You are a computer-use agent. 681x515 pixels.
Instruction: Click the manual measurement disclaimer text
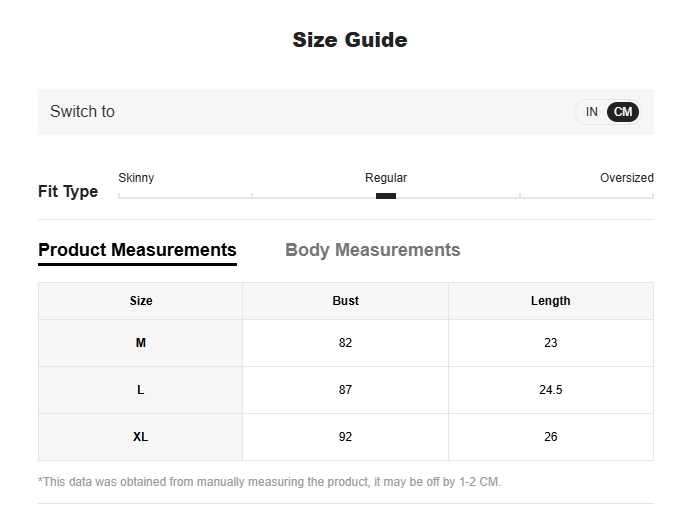point(270,482)
